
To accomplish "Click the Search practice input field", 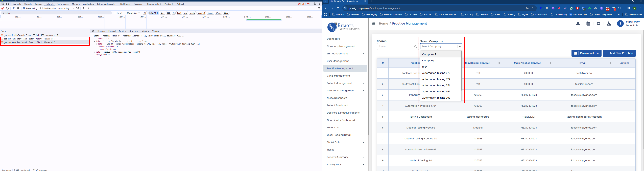I will point(394,47).
